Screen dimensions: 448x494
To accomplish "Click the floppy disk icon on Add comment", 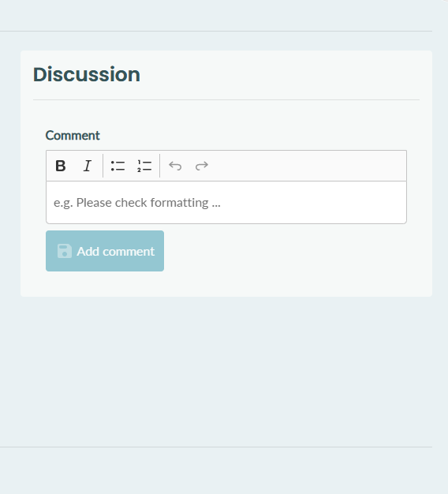I will pos(64,251).
